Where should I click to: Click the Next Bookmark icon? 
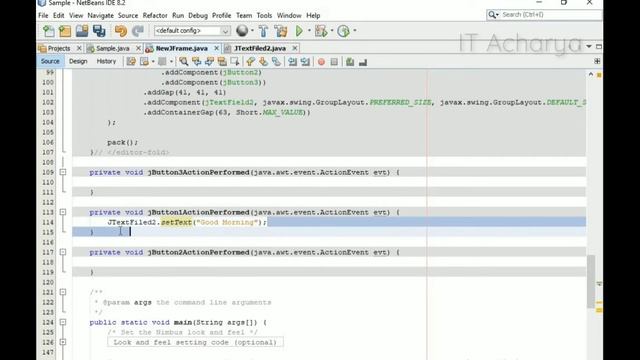[263, 62]
